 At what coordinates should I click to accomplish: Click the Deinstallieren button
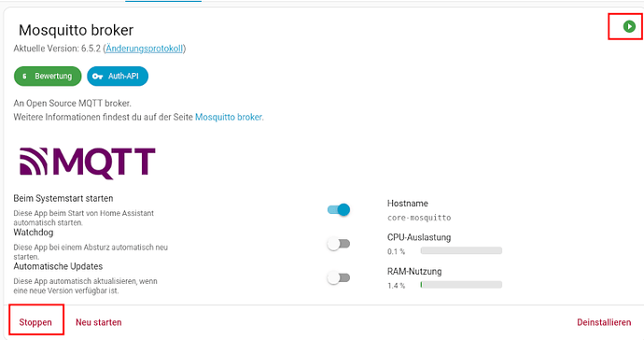point(604,322)
